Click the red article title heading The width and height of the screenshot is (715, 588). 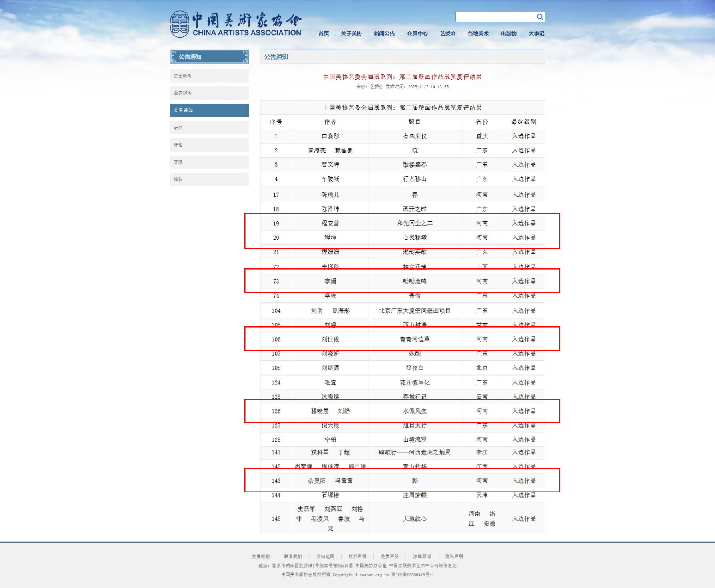[x=402, y=77]
